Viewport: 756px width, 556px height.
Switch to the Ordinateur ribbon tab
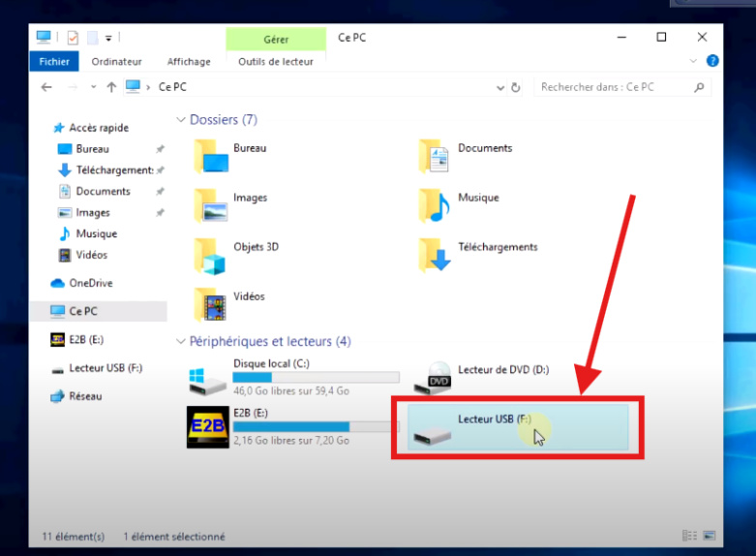[x=117, y=62]
